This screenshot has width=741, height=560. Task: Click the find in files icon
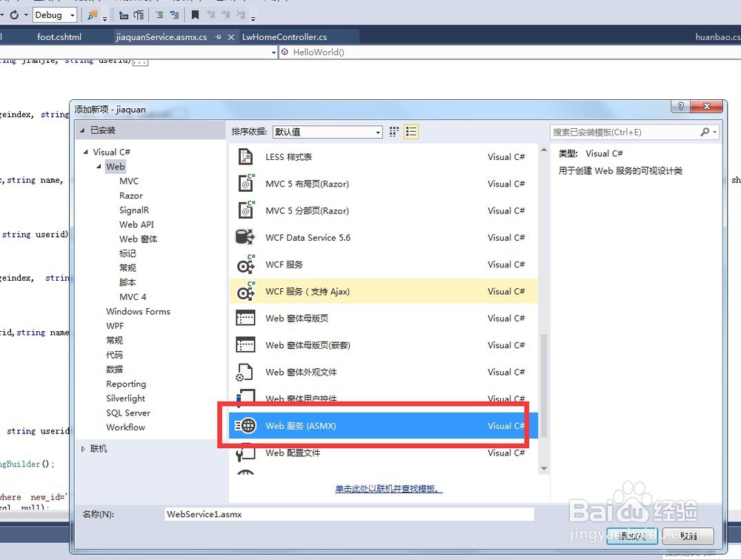(92, 15)
